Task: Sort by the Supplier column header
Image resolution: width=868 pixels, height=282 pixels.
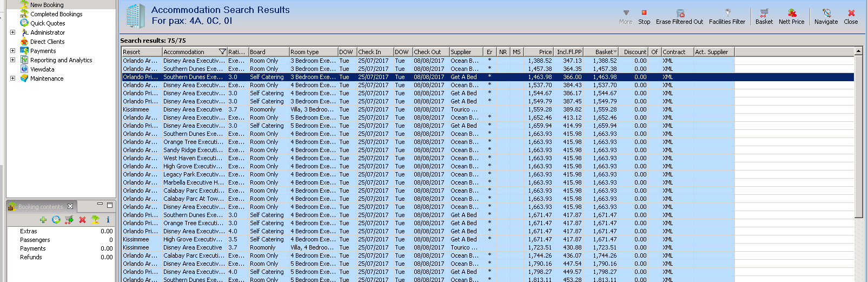Action: pos(467,52)
